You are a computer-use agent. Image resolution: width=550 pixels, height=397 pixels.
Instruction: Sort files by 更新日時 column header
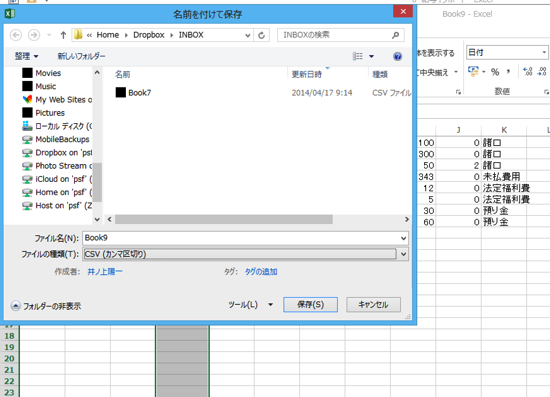(307, 74)
